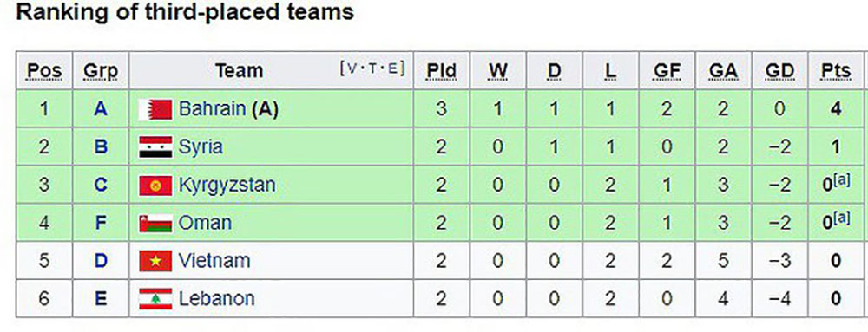This screenshot has height=332, width=868.
Task: Open the Group F link
Action: tap(100, 223)
